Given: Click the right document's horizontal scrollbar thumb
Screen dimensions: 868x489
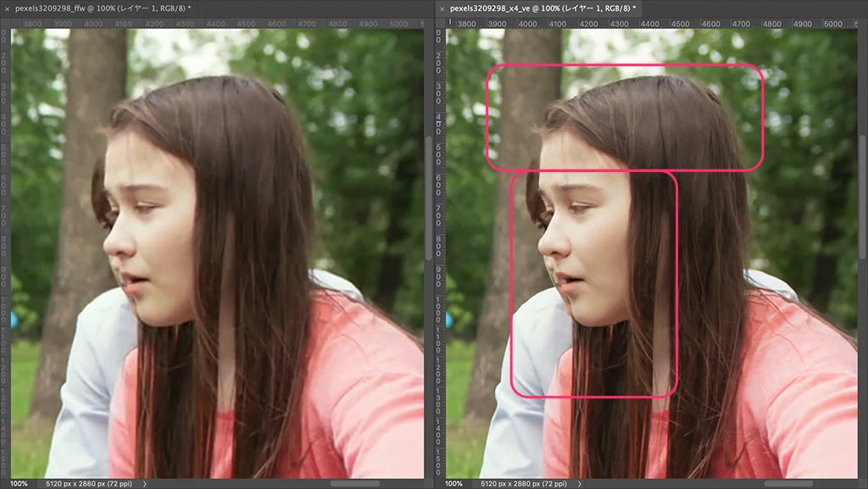Looking at the screenshot, I should click(x=788, y=483).
